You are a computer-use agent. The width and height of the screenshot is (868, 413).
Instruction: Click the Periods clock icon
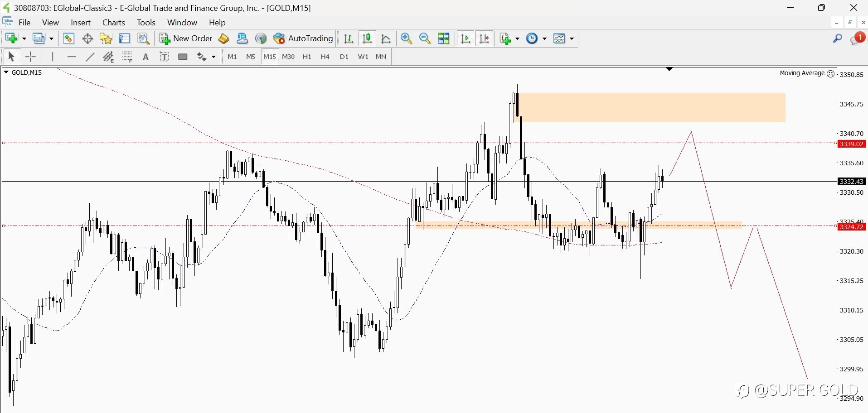coord(532,38)
